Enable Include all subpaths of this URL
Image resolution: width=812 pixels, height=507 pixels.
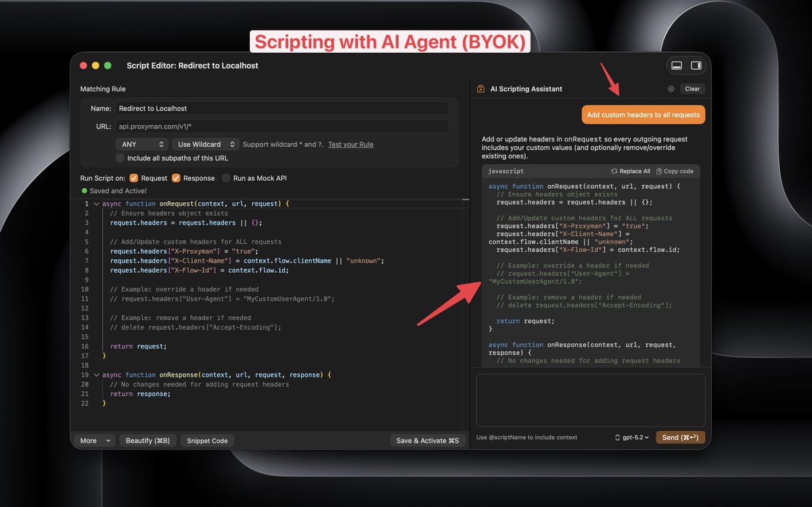[x=120, y=158]
